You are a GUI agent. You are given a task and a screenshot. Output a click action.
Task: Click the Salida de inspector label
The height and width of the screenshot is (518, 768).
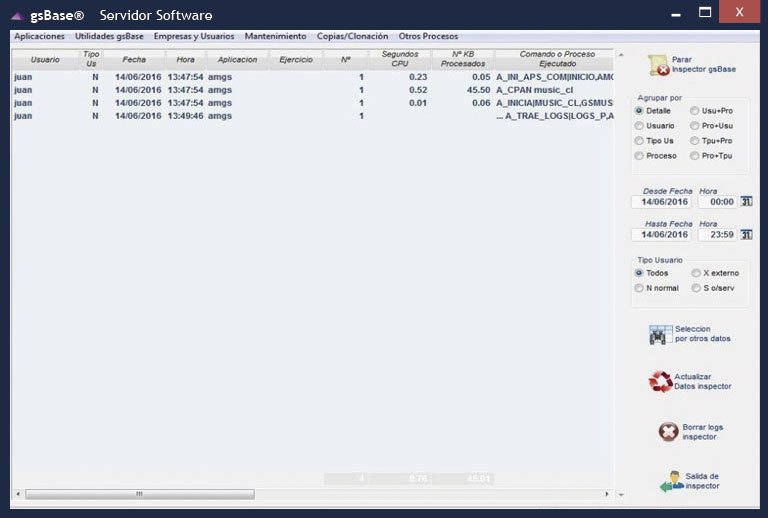tap(702, 481)
